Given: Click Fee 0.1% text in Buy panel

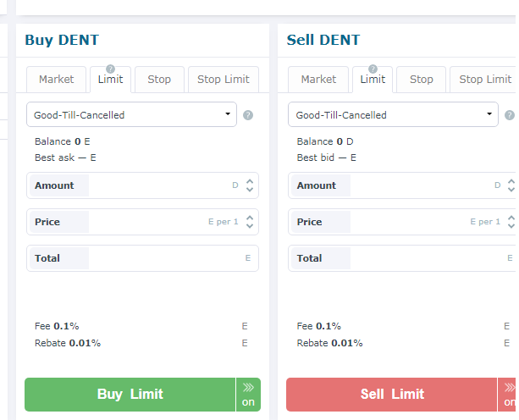Looking at the screenshot, I should point(57,326).
